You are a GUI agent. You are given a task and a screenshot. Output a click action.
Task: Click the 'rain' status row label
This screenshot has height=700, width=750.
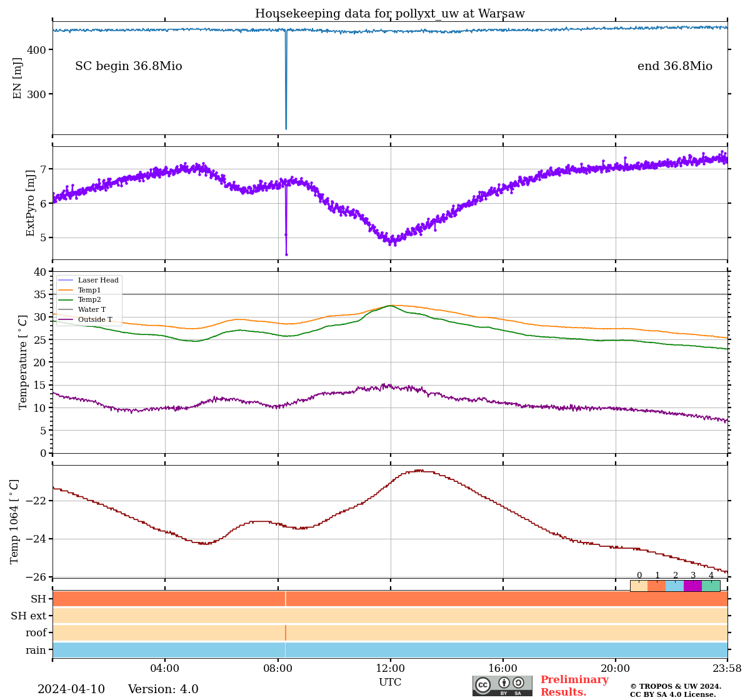click(x=36, y=651)
